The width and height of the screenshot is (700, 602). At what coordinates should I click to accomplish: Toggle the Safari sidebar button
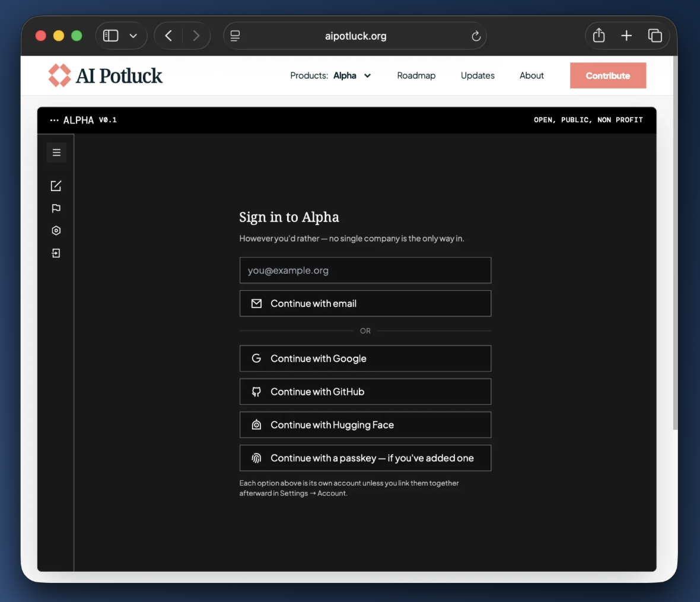(x=111, y=36)
